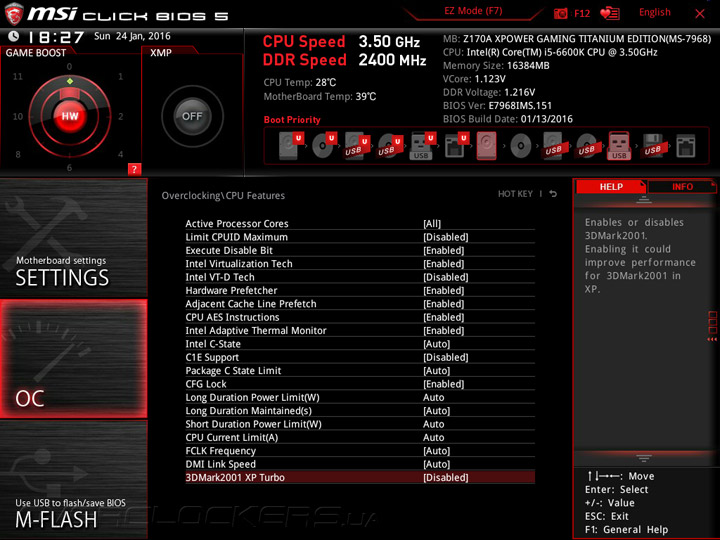Change Adjacent Cache Line Prefetch value [Enabled]
This screenshot has width=720, height=540.
(444, 304)
